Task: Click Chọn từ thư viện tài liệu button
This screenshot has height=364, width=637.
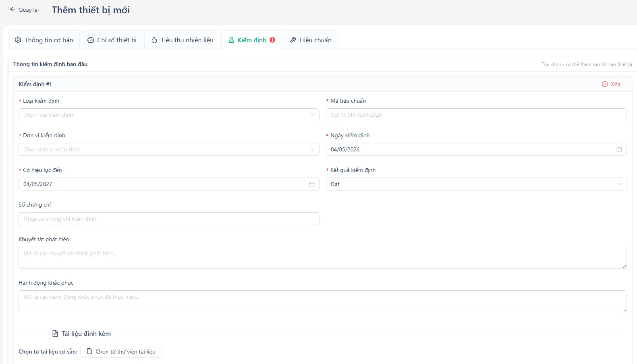Action: point(121,351)
